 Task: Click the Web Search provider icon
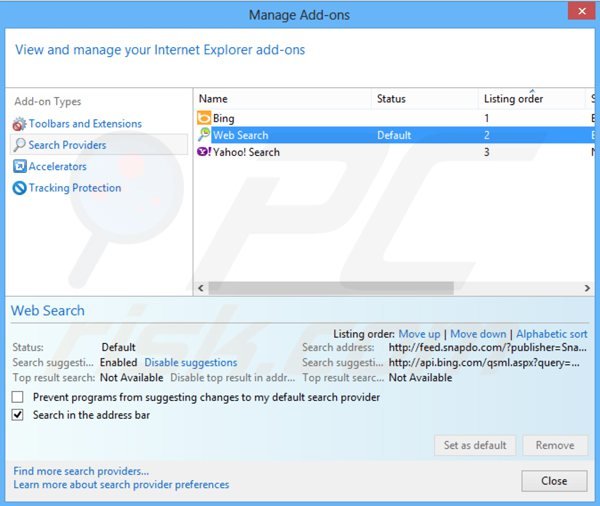tap(204, 134)
